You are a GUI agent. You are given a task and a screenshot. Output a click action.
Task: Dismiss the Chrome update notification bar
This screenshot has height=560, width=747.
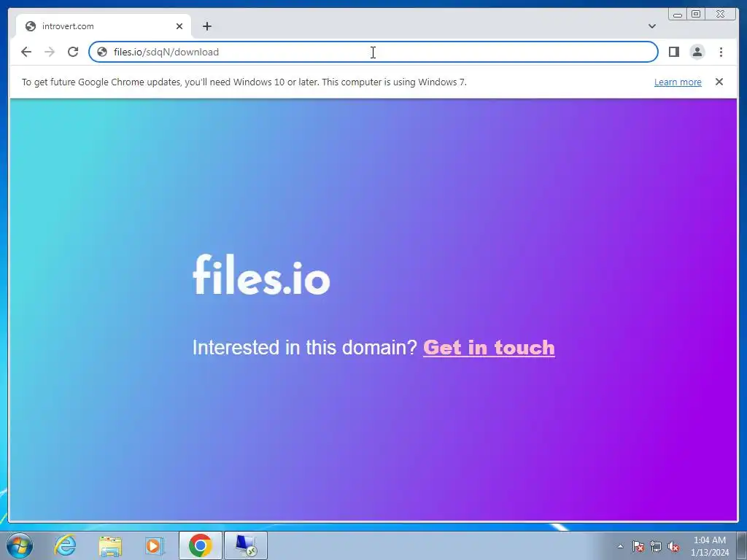(719, 82)
